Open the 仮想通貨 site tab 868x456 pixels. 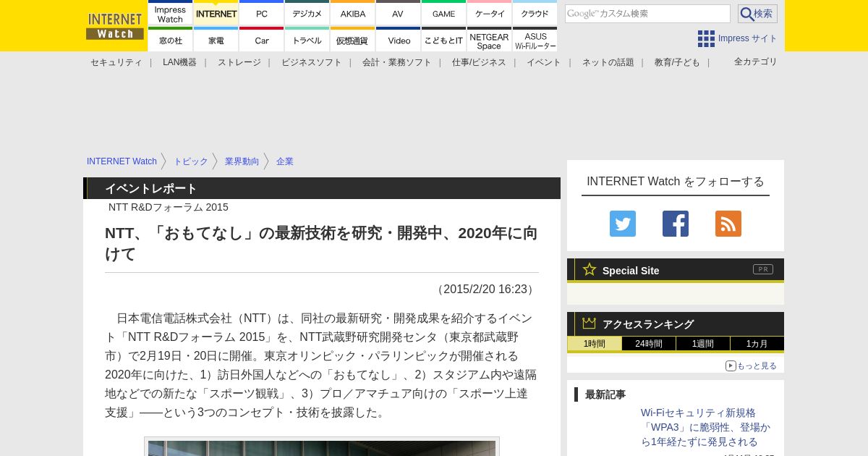coord(353,40)
